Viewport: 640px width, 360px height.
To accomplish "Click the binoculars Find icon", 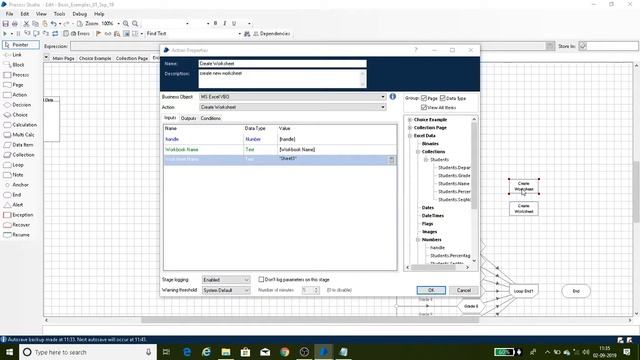I will pyautogui.click(x=247, y=34).
